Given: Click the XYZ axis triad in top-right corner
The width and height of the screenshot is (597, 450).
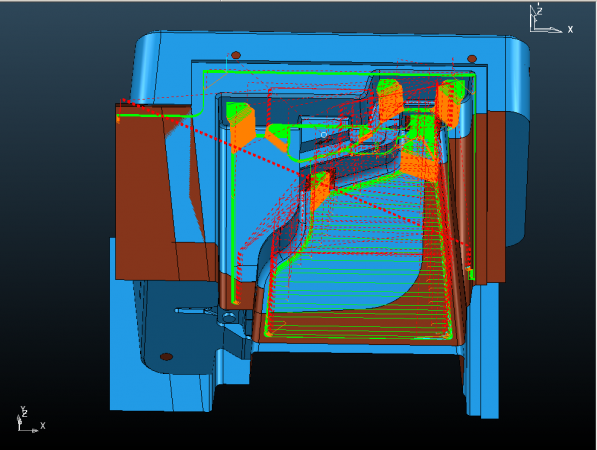Looking at the screenshot, I should pyautogui.click(x=551, y=19).
